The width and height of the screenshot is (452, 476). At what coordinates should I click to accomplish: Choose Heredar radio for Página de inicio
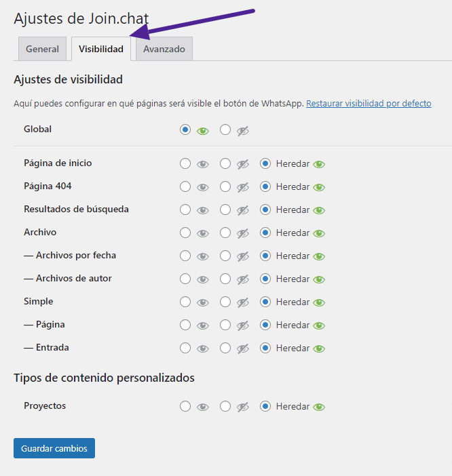265,163
